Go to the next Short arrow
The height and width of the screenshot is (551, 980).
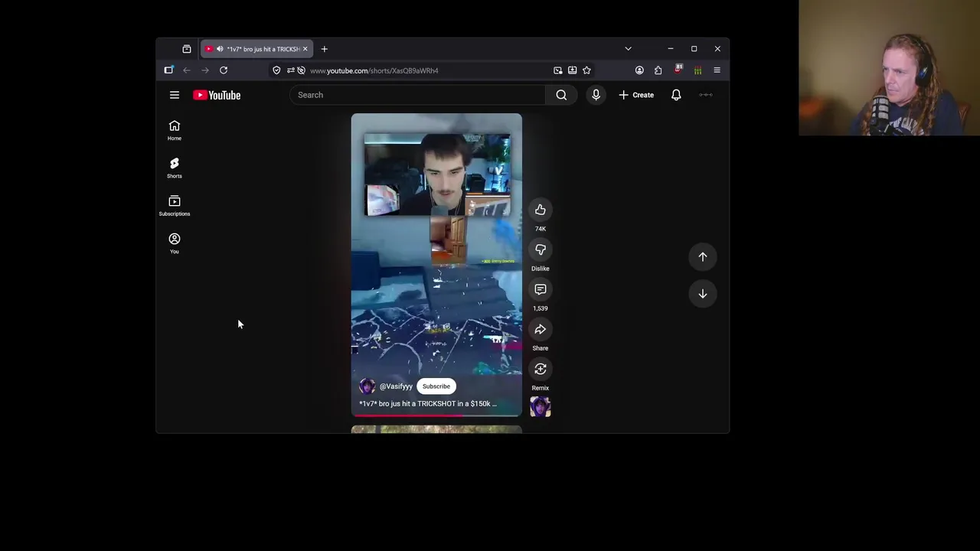tap(703, 294)
